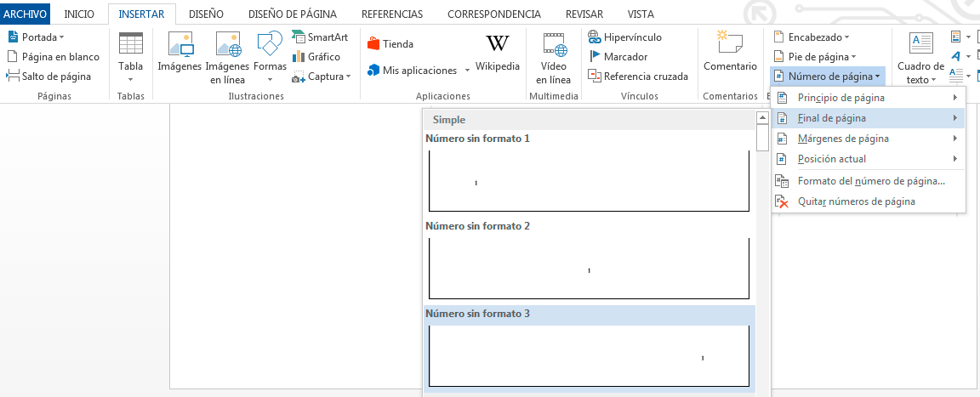Select Número sin formato 2 thumbnail
Image resolution: width=980 pixels, height=397 pixels.
point(589,269)
